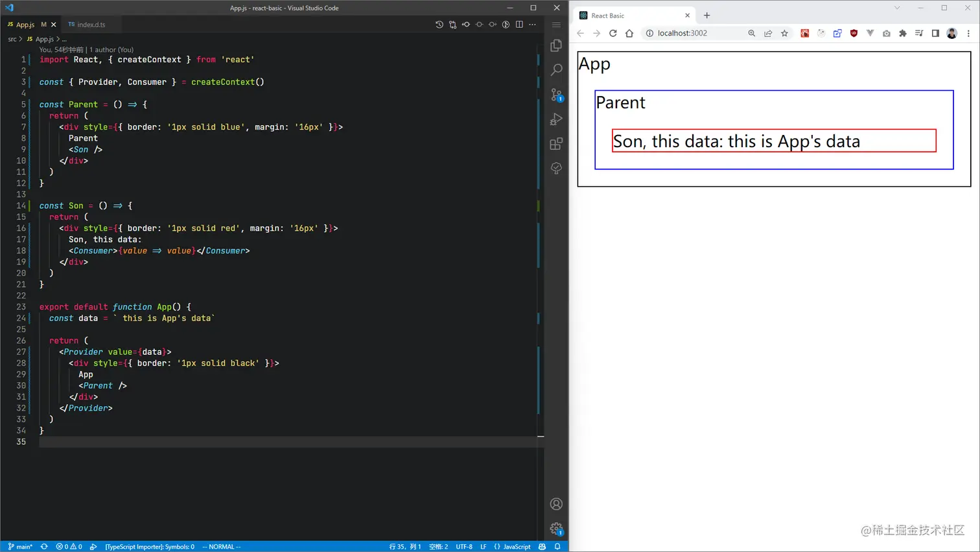Image resolution: width=980 pixels, height=552 pixels.
Task: Change file encoding from UTF-8
Action: click(x=464, y=547)
